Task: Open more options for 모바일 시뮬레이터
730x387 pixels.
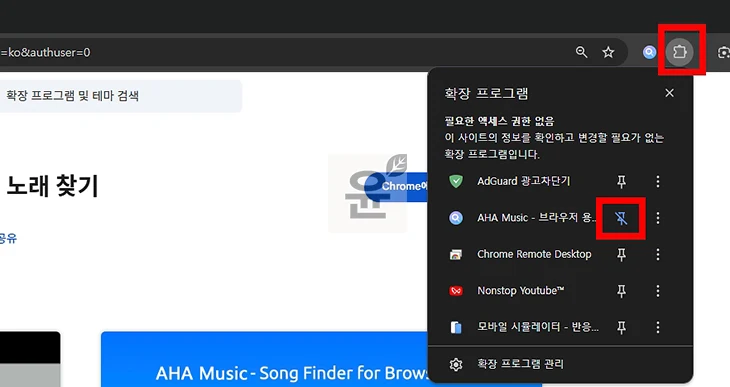Action: coord(658,327)
